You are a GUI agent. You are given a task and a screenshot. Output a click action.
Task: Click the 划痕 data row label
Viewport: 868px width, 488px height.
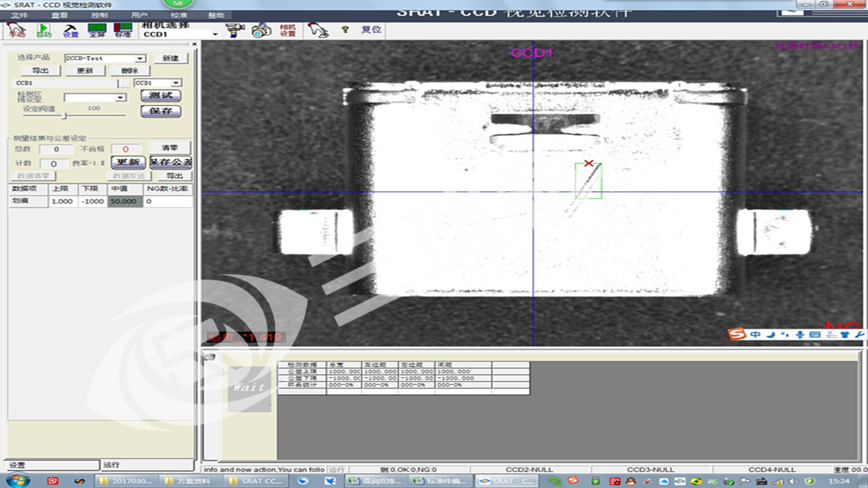click(x=28, y=201)
